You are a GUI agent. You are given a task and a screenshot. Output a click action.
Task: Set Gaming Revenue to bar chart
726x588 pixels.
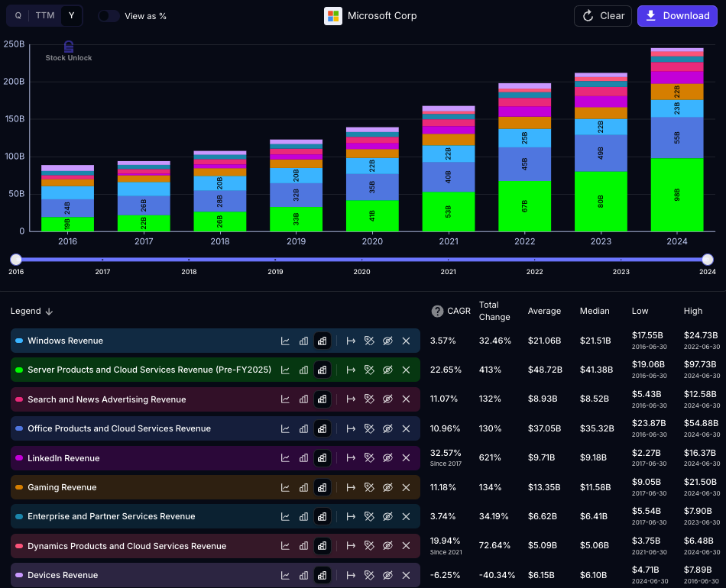303,488
